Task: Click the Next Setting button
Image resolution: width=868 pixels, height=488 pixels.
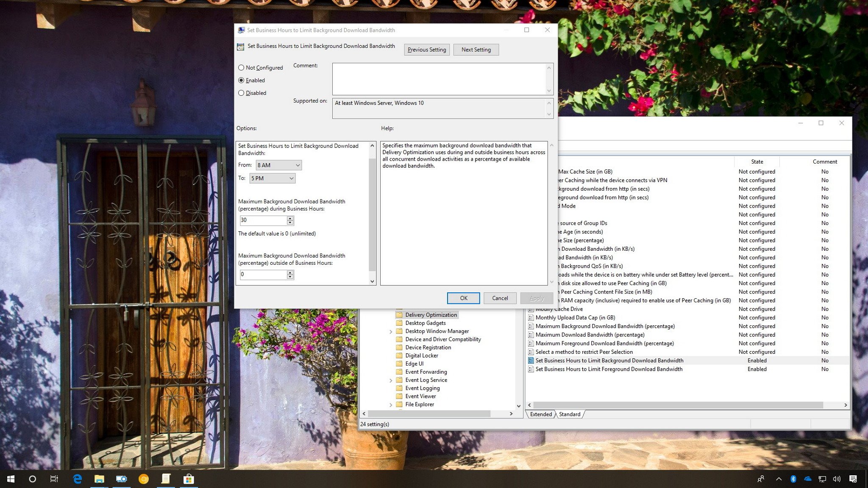Action: 476,50
